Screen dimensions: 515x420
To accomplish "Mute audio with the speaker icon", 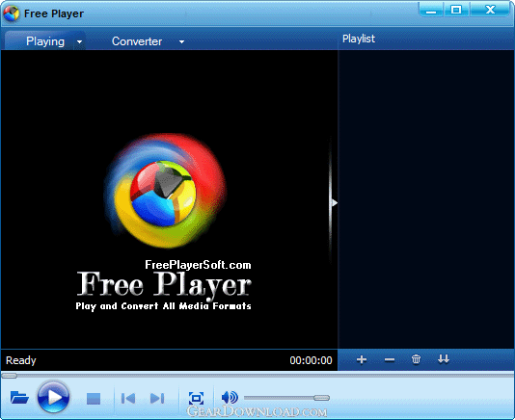I will tap(230, 397).
